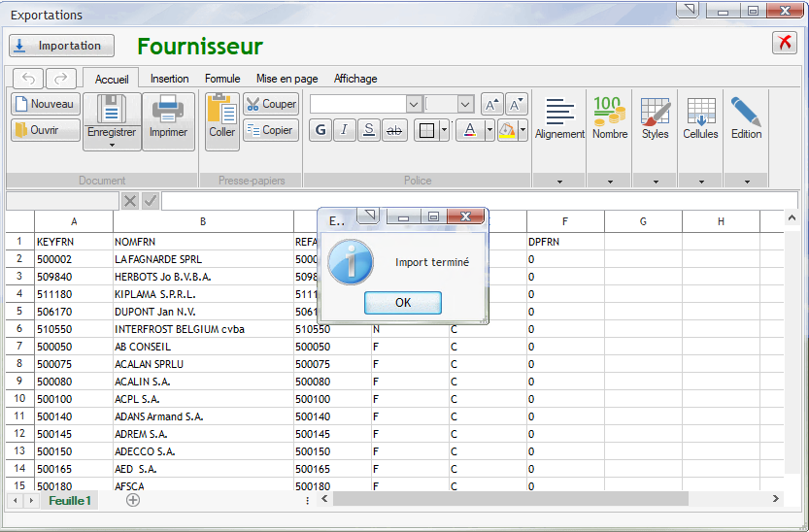Image resolution: width=809 pixels, height=532 pixels.
Task: Toggle underline (S) formatting
Action: point(369,130)
